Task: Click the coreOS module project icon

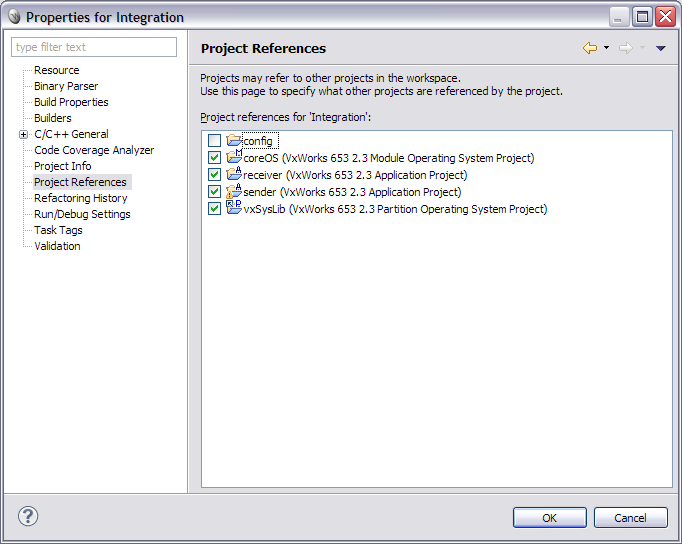Action: pos(234,157)
